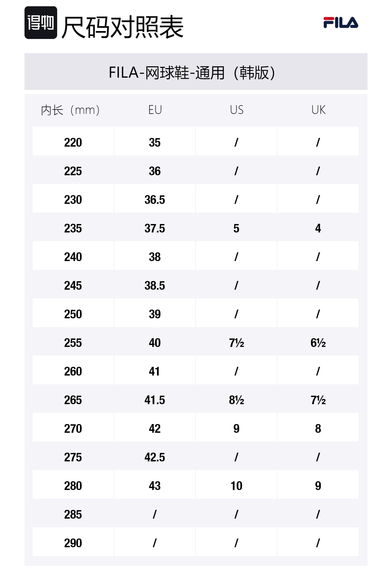
Task: Click the FILA brand logo
Action: point(341,23)
